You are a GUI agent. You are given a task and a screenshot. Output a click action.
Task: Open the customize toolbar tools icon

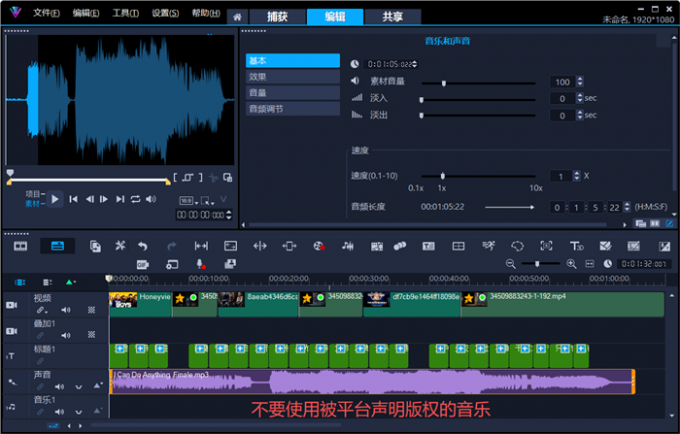coord(120,246)
